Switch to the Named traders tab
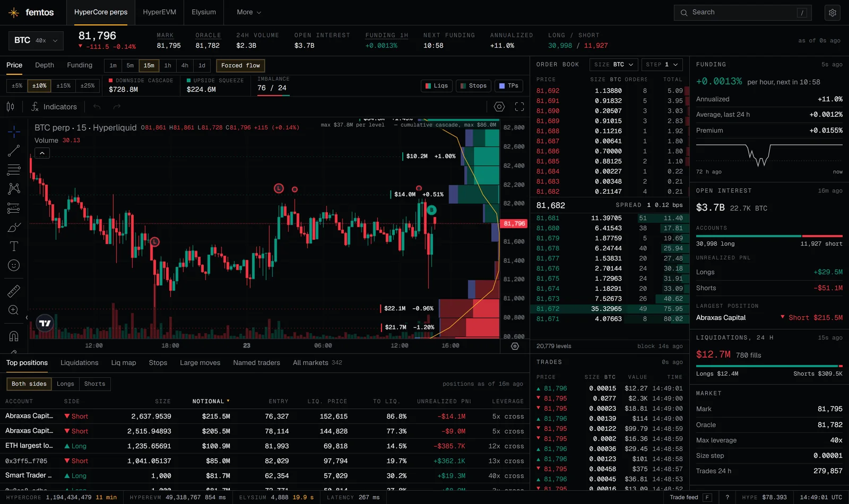This screenshot has width=849, height=504. [x=256, y=363]
